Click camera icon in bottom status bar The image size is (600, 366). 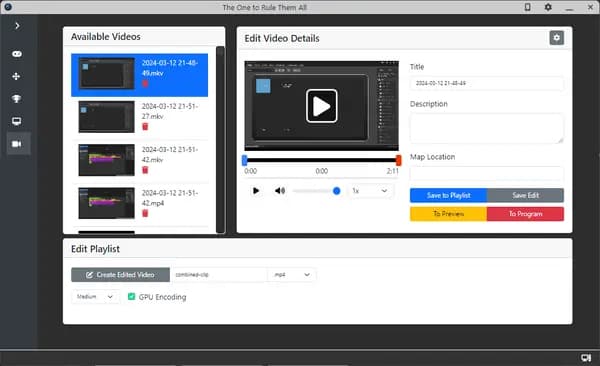585,358
